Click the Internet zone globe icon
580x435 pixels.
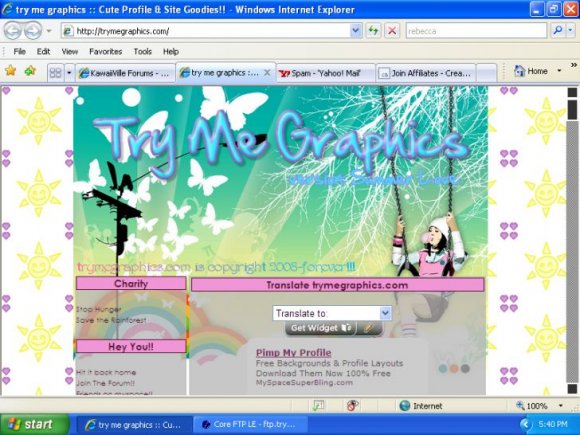coord(405,406)
